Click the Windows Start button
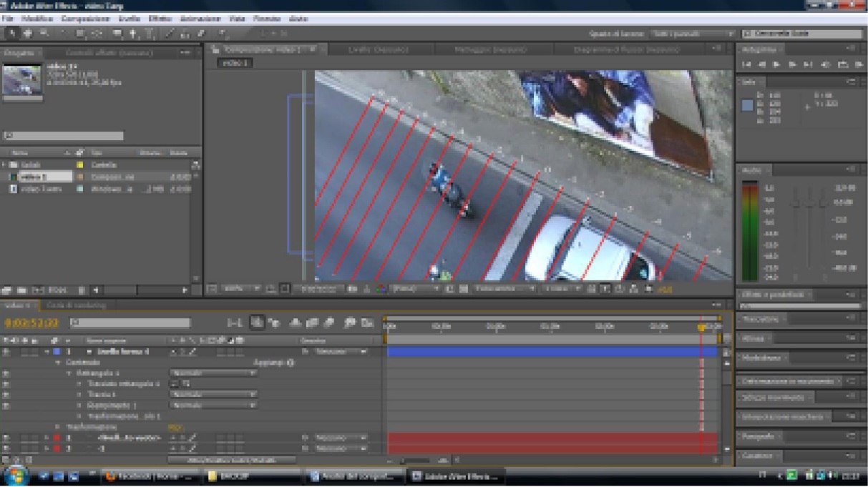868x487 pixels. [17, 476]
